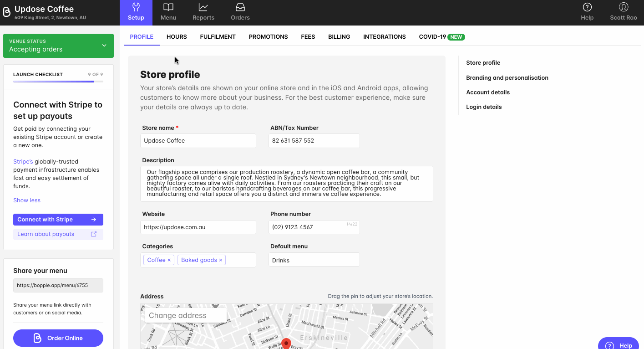This screenshot has height=349, width=644.
Task: Jump to Login details section
Action: pyautogui.click(x=484, y=107)
